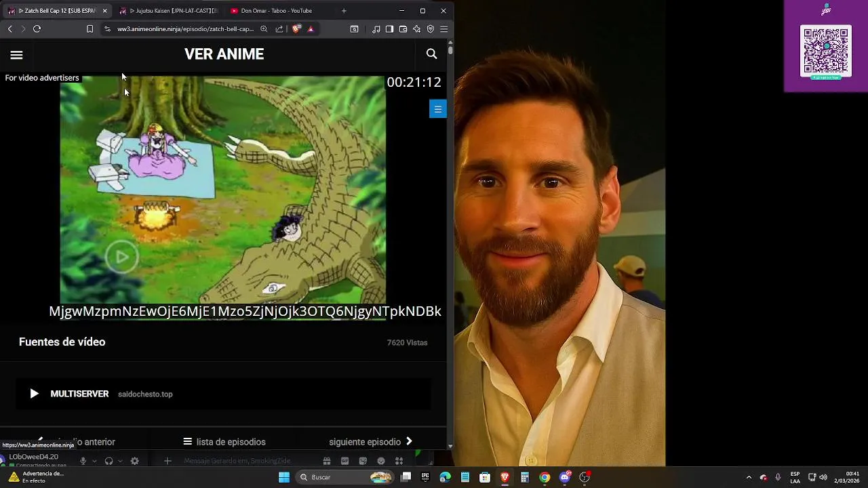Open the volume control in system tray
Screen dimensions: 868x488
point(823,477)
